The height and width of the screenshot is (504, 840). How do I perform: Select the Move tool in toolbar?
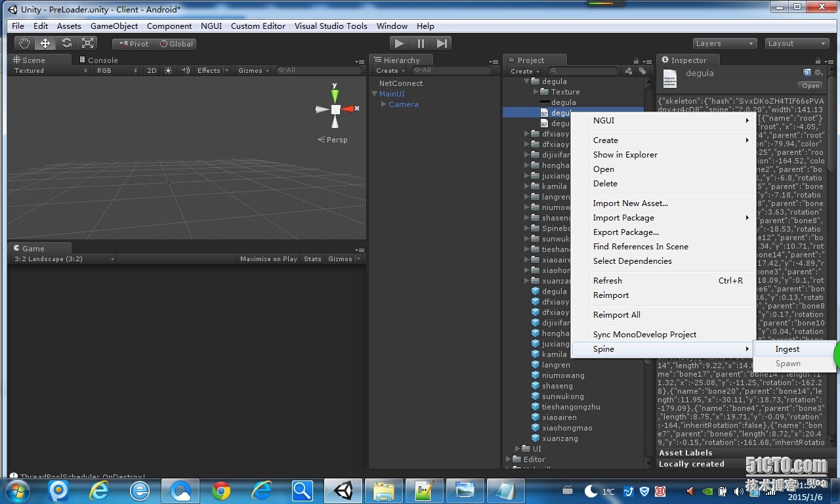click(x=45, y=43)
